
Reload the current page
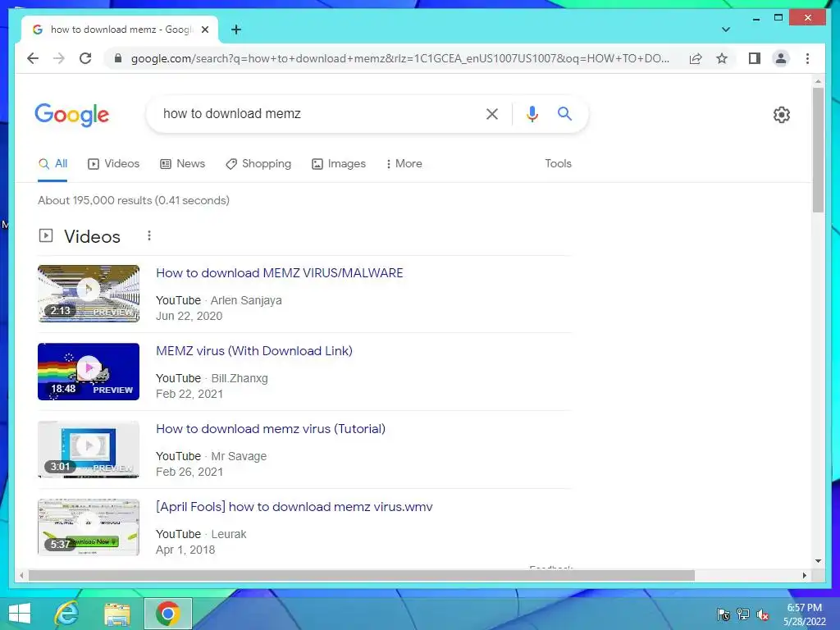pyautogui.click(x=85, y=58)
